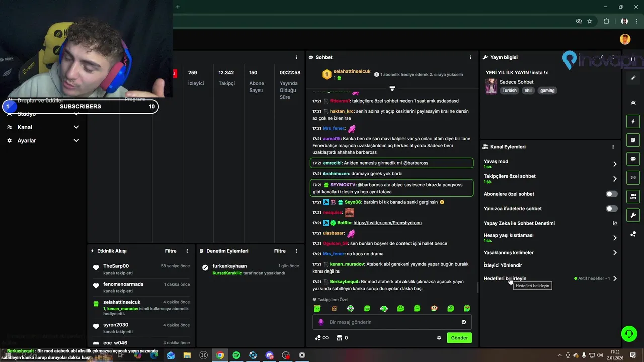The image size is (644, 362).
Task: Open Denetim Eylemleri three-dot menu
Action: click(296, 251)
